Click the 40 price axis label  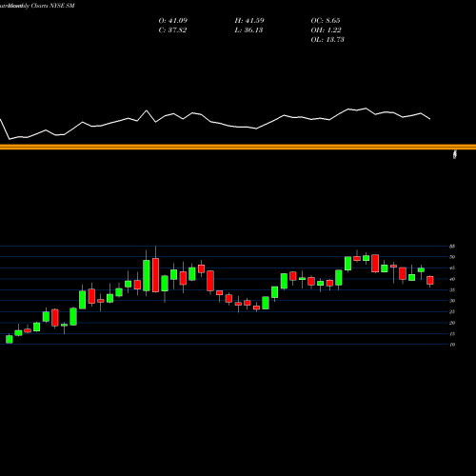452,279
